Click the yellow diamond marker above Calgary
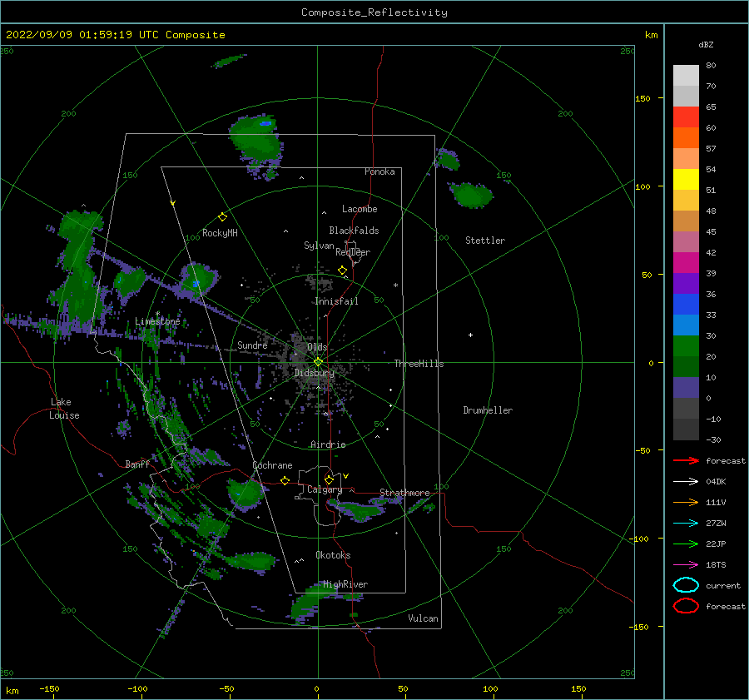Screen dimensions: 749x700 click(329, 479)
